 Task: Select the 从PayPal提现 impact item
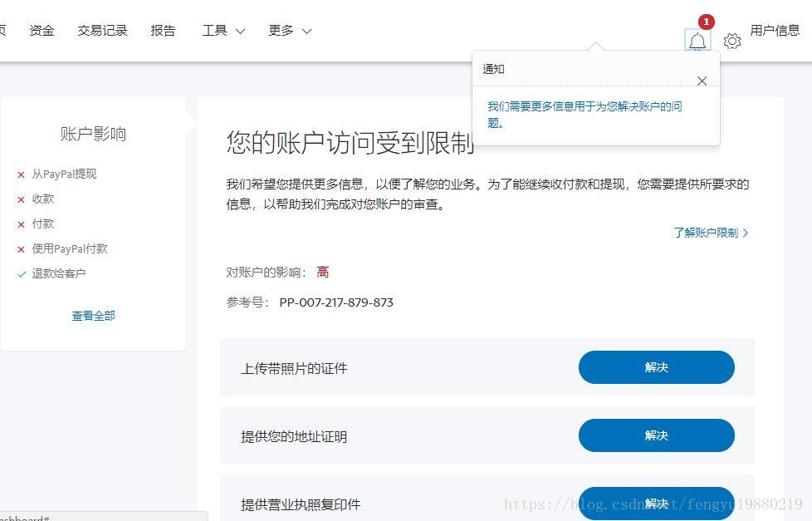pos(64,174)
